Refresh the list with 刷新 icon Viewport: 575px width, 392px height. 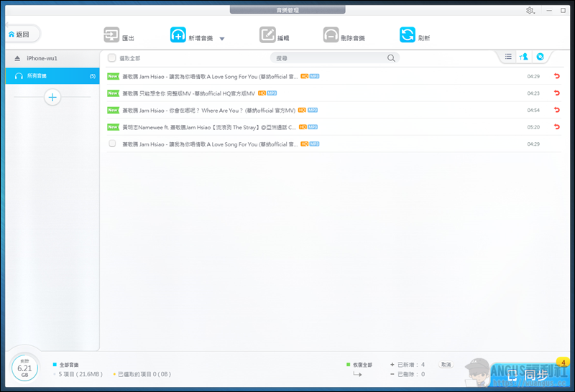point(408,36)
